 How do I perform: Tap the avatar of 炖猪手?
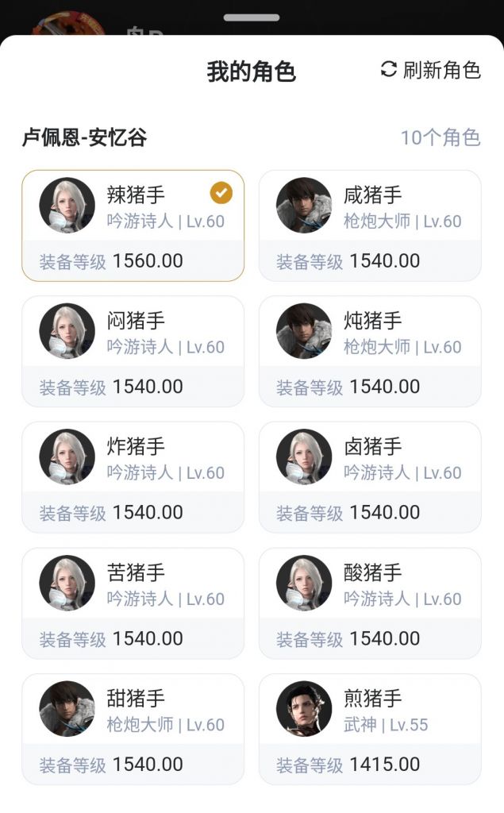tap(304, 331)
